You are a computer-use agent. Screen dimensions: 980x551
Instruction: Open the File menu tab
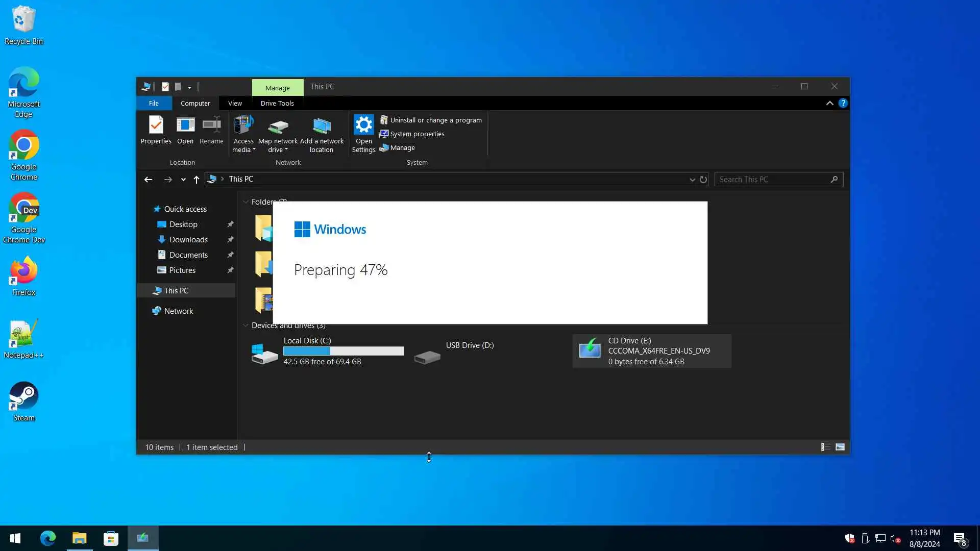pyautogui.click(x=154, y=103)
